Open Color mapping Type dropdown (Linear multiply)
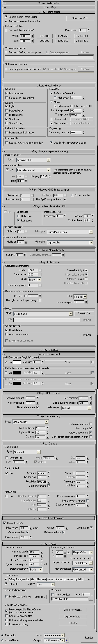The width and height of the screenshot is (98, 644). point(30,422)
